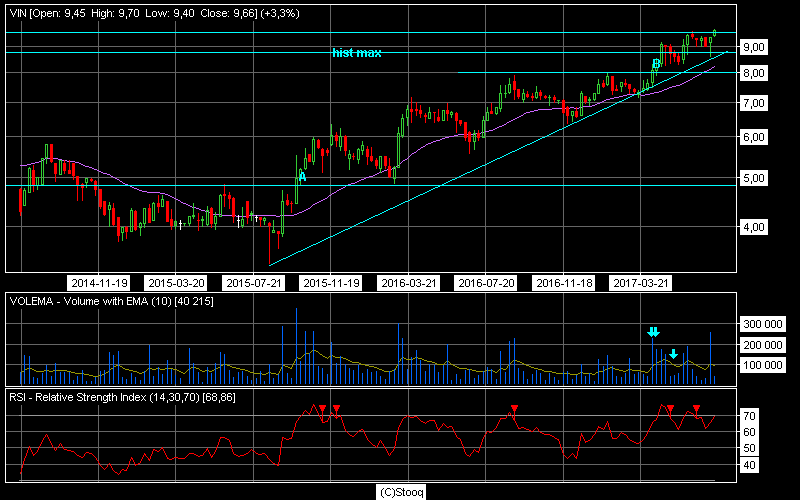Screen dimensions: 800x500
Task: Click the single cyan arrow volume marker
Action: tap(673, 354)
